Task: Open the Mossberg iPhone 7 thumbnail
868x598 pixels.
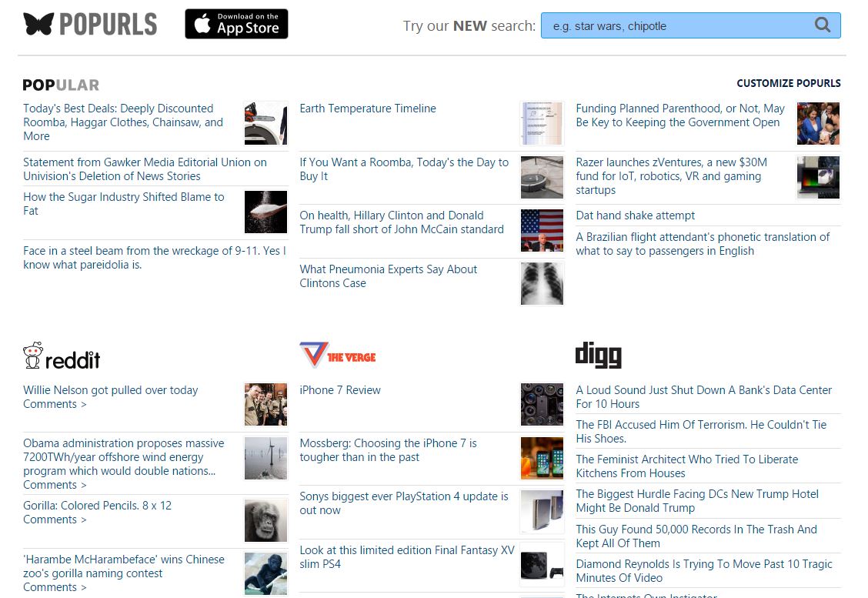Action: (x=542, y=459)
